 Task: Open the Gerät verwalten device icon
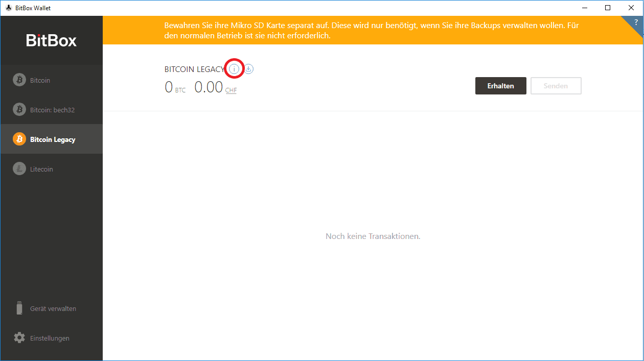pyautogui.click(x=19, y=308)
